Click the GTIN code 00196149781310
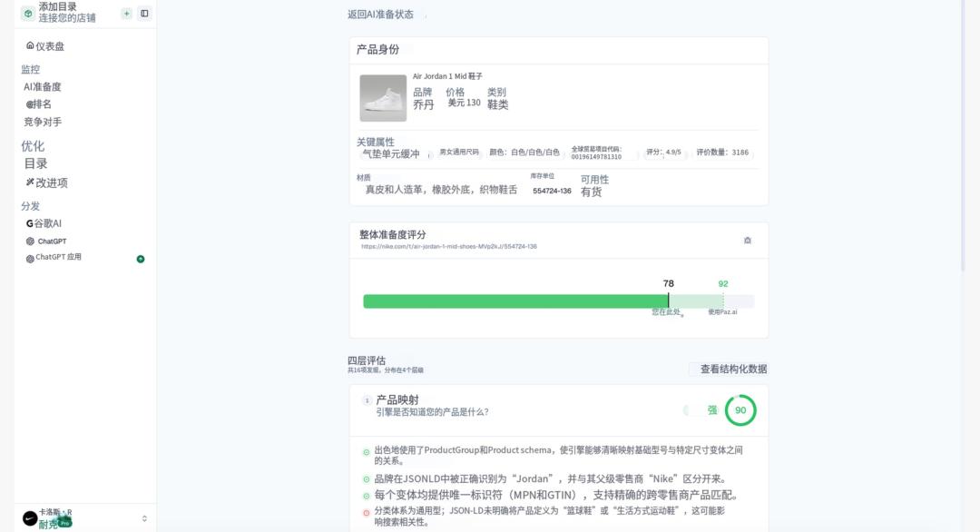The image size is (980, 532). click(596, 156)
